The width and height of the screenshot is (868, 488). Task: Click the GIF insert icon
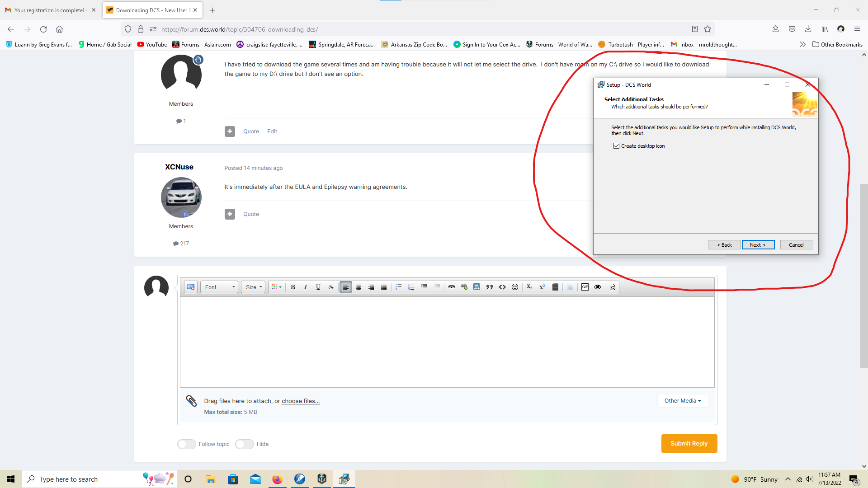pyautogui.click(x=585, y=287)
